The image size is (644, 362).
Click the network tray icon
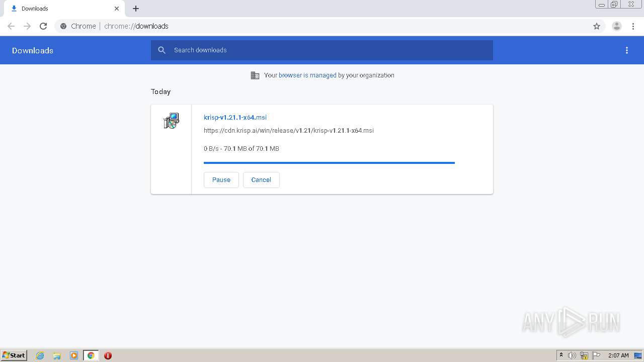click(x=584, y=355)
